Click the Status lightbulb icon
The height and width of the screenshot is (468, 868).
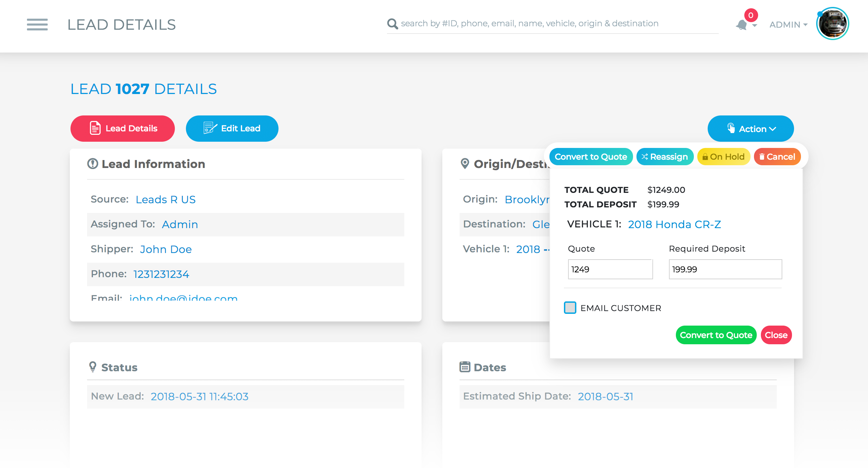tap(93, 367)
